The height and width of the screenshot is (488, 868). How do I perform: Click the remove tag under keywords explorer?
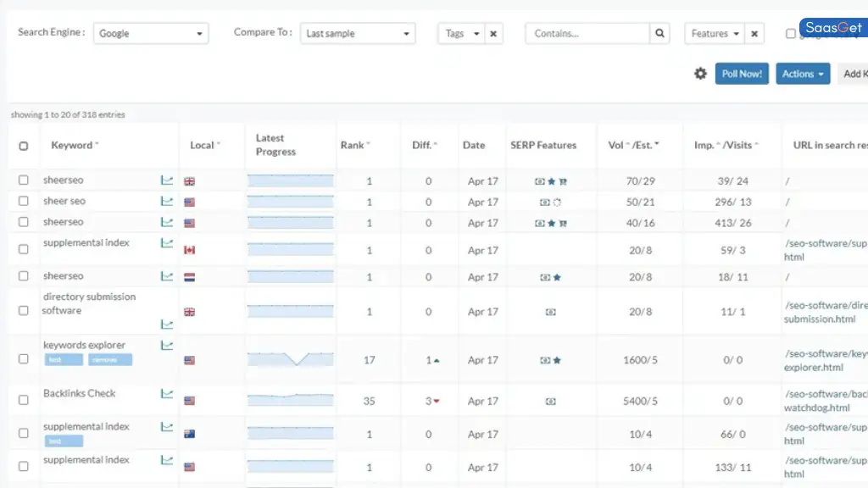coord(110,360)
